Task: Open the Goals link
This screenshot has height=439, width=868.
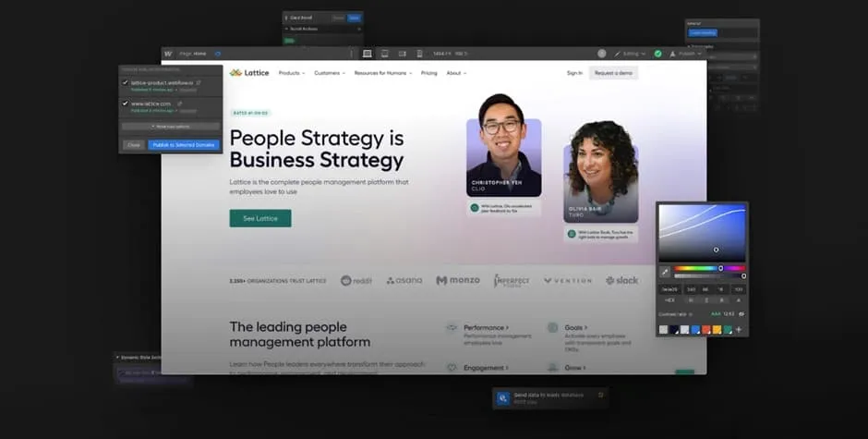Action: (576, 327)
